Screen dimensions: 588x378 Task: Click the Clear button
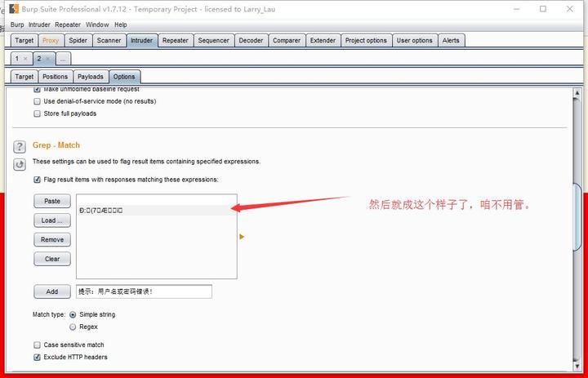tap(52, 259)
